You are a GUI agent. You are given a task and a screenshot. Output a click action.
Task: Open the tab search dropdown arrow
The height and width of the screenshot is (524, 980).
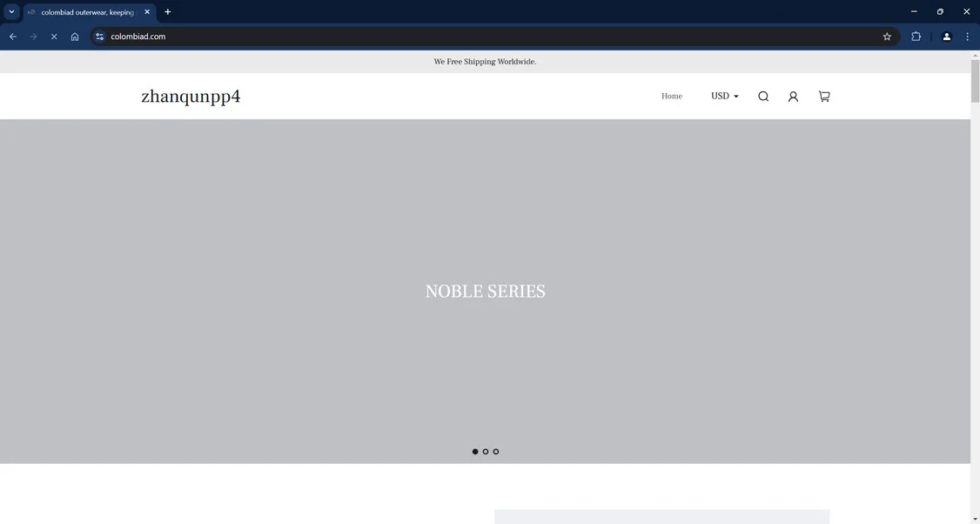[x=11, y=12]
